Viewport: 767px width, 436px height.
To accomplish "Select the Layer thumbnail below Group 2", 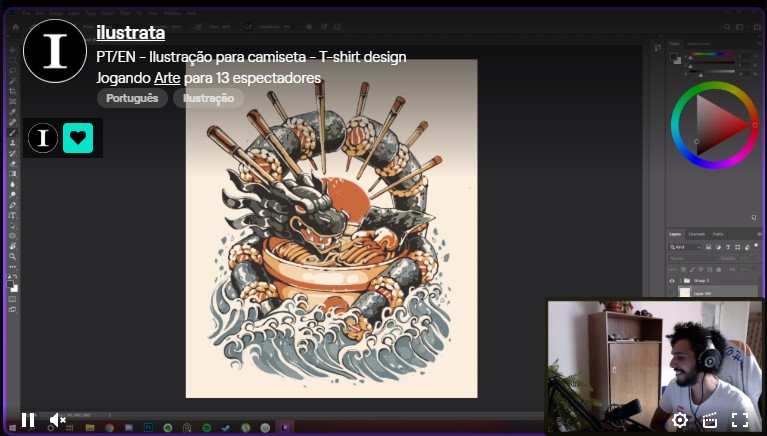I will tap(685, 293).
